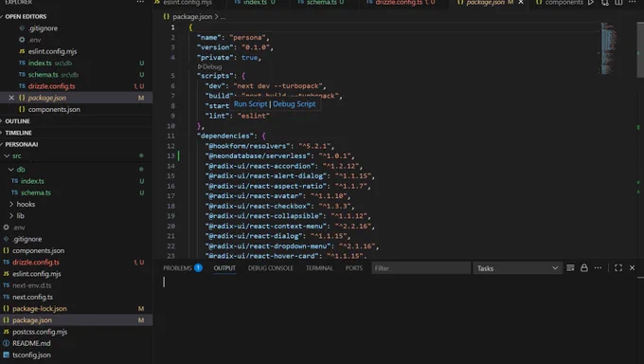Split the editor to the right
This screenshot has width=644, height=364.
[618, 3]
